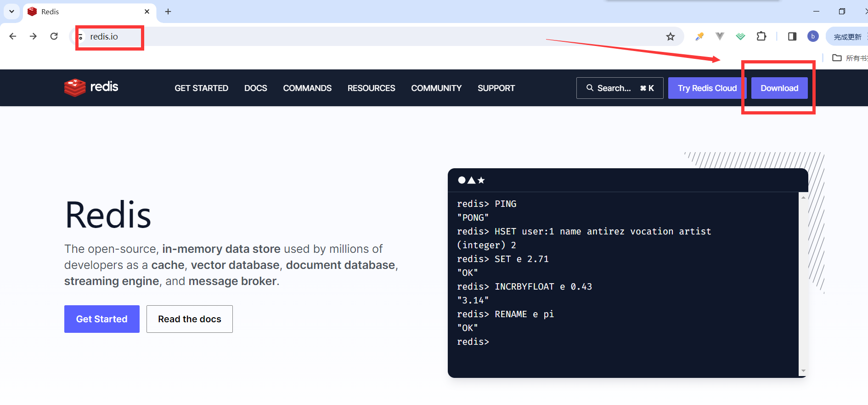Open the RESOURCES menu item
This screenshot has height=405, width=868.
371,88
